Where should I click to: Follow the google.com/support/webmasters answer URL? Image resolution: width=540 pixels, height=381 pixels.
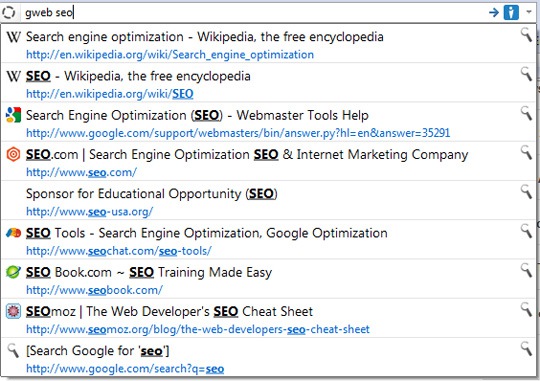click(238, 133)
